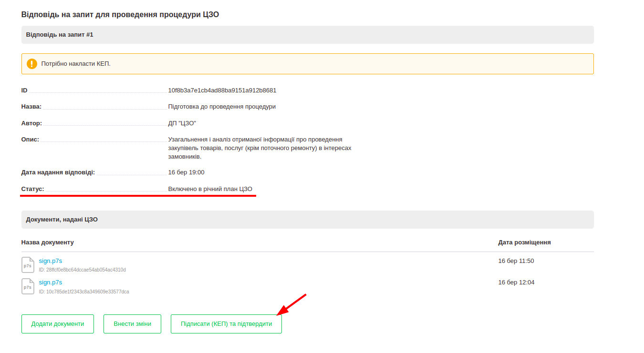Screen dimensions: 644x353
Task: Click the "Документи, надані ЦЗО" section header
Action: coord(62,220)
